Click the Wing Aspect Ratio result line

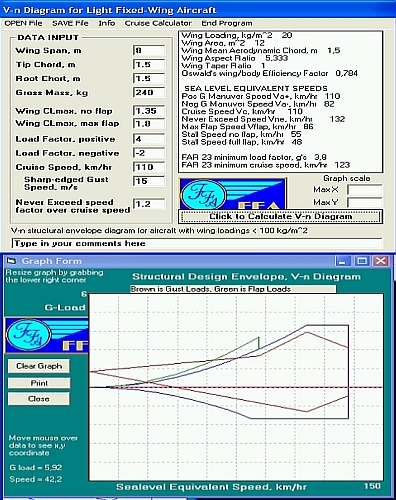tap(235, 58)
